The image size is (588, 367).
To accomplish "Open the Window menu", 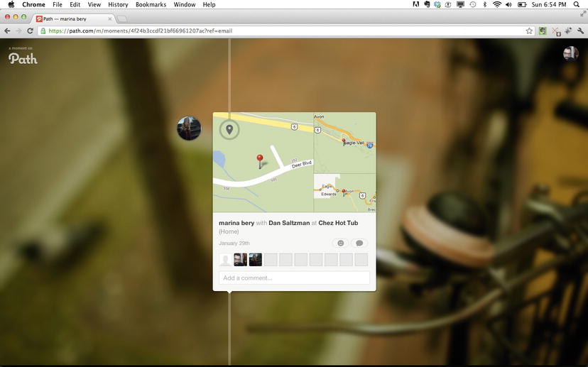I will 185,4.
